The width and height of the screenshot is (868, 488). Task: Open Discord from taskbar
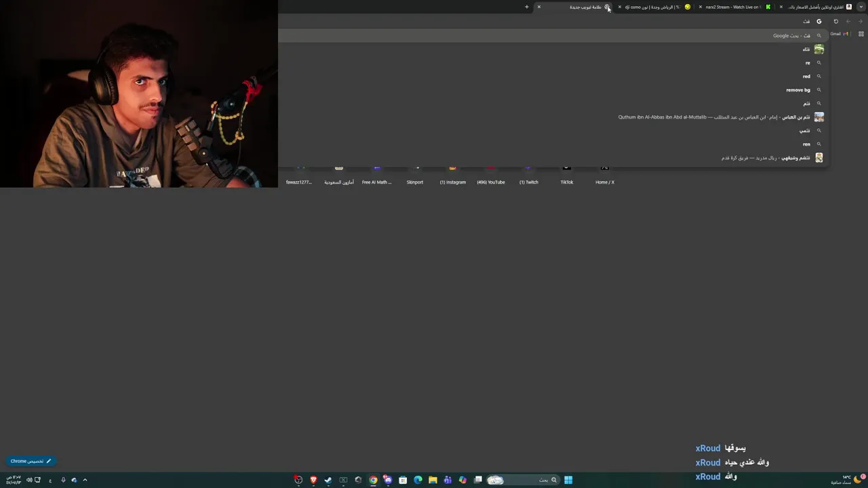pyautogui.click(x=388, y=480)
